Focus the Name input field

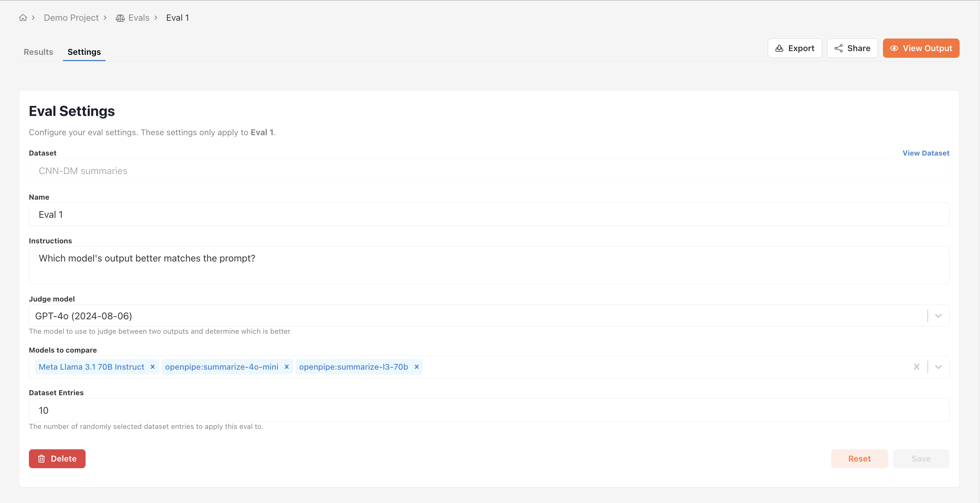click(489, 214)
